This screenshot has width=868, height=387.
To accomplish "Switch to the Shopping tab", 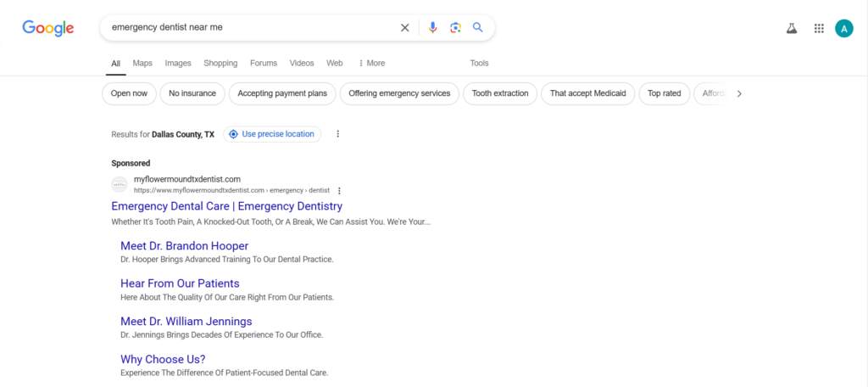I will (220, 63).
